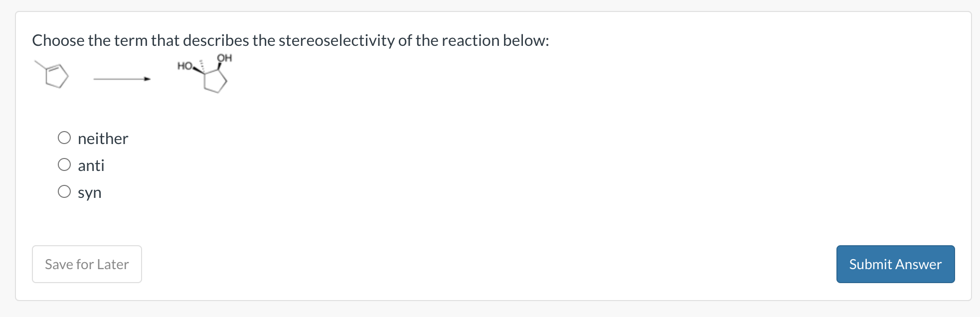Click the Save for Later button

[x=87, y=264]
